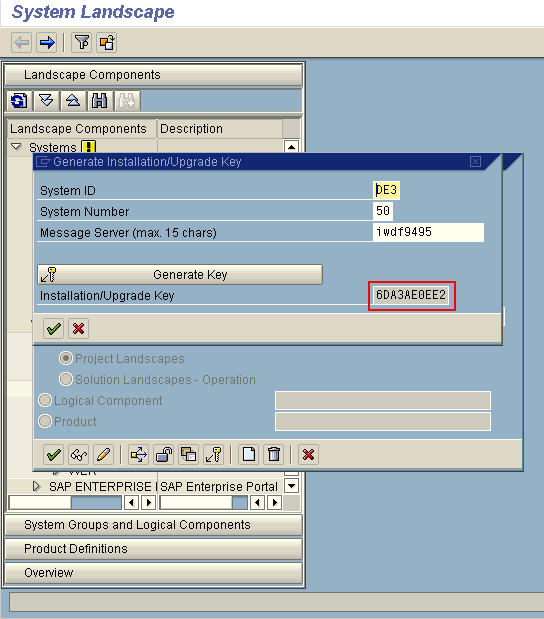Click the red X cancel in key dialog

(79, 328)
